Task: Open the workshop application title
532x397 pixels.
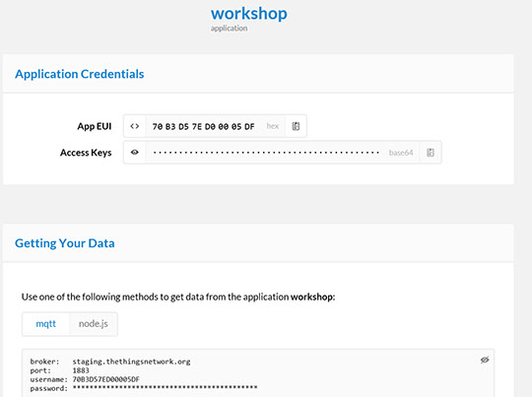Action: tap(249, 14)
